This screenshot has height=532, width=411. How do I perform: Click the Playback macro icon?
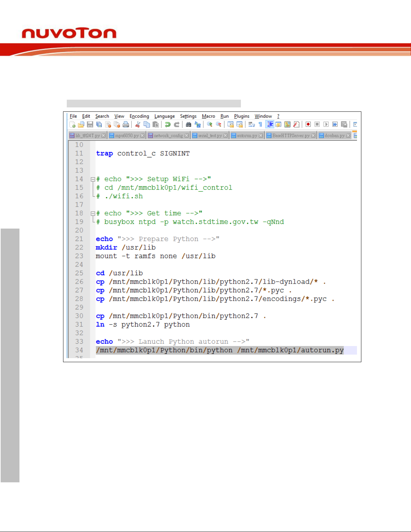coord(326,125)
